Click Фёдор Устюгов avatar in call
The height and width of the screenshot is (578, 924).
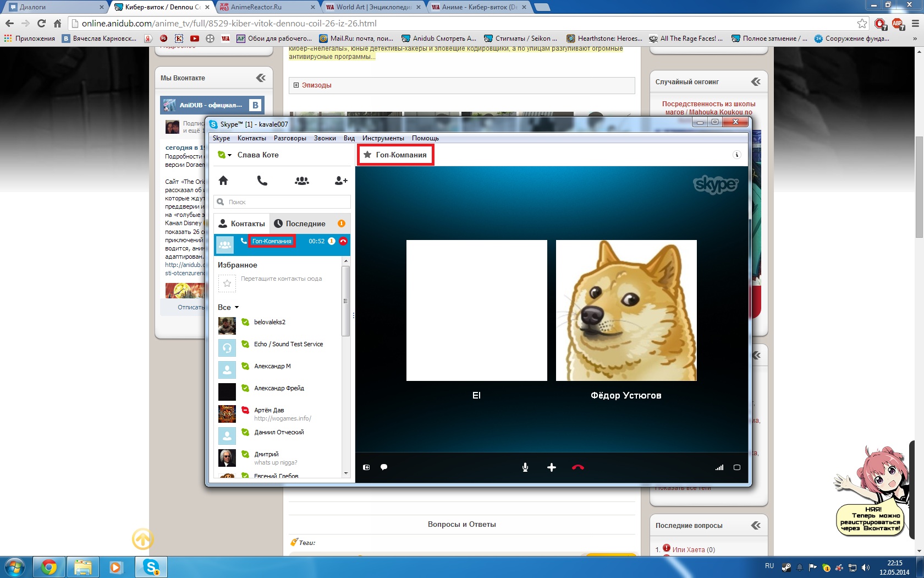pos(626,310)
